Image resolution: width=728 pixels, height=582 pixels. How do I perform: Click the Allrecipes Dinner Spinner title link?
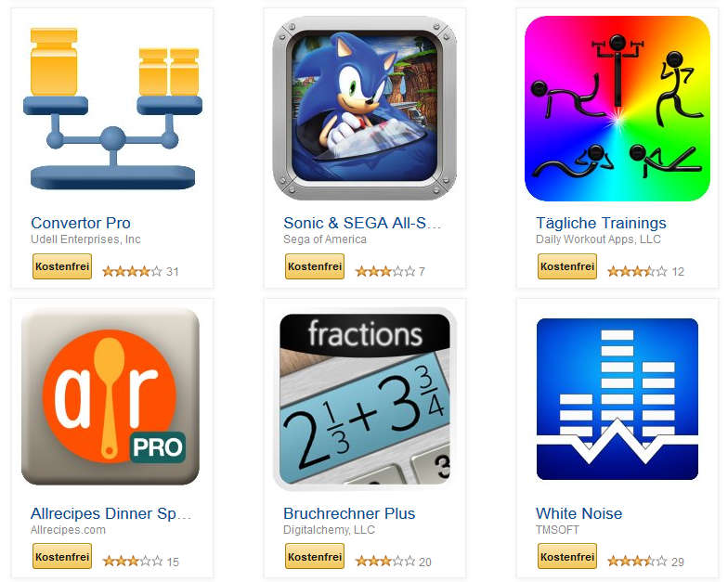click(111, 513)
